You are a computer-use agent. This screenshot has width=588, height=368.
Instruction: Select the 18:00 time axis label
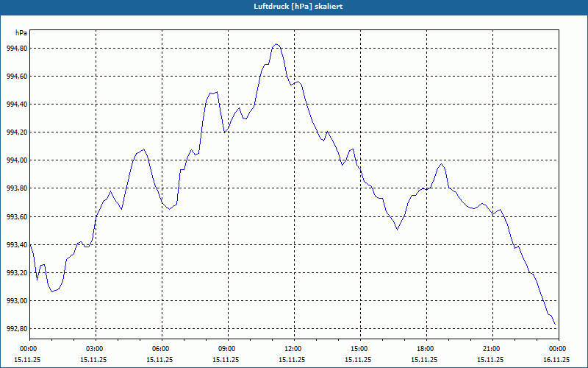426,349
